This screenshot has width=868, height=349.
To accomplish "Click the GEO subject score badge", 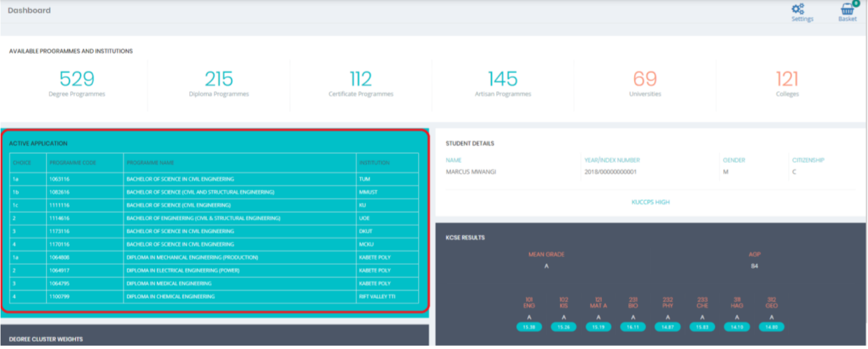I will [x=771, y=327].
